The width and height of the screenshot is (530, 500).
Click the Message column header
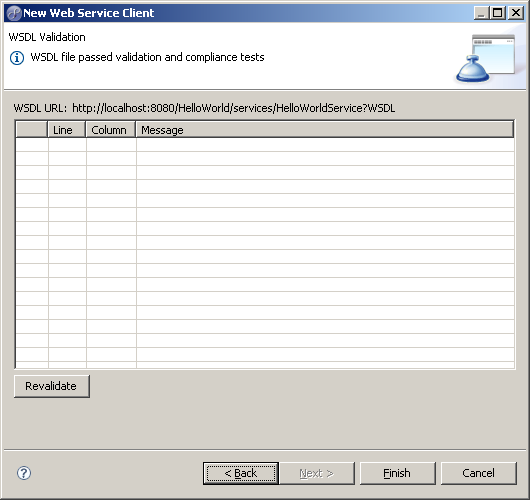325,130
